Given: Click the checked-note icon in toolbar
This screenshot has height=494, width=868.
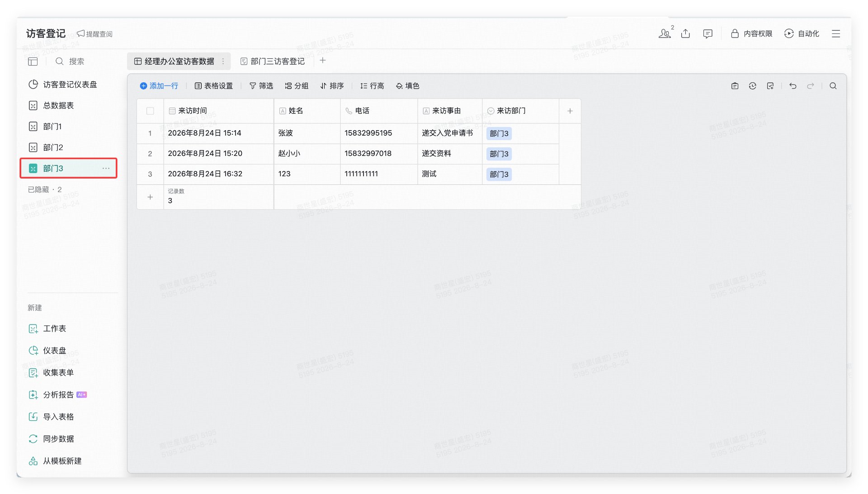Looking at the screenshot, I should (770, 86).
